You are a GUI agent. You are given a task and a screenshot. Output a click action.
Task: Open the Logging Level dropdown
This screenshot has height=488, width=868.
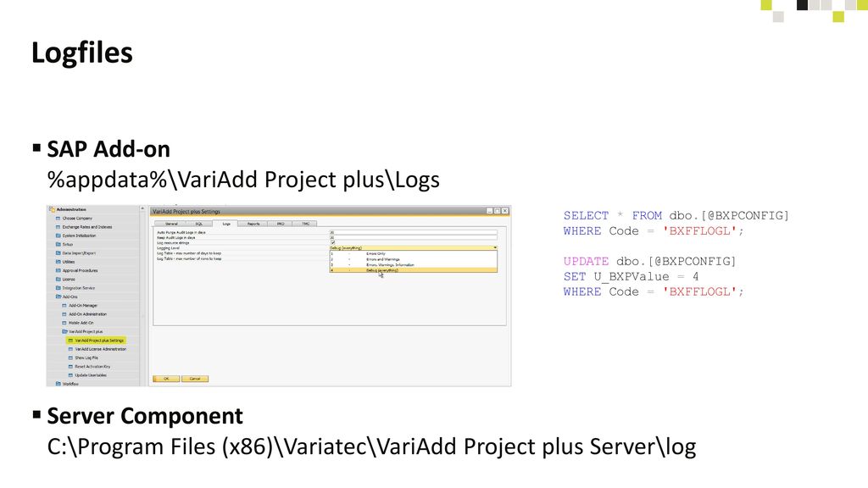pyautogui.click(x=413, y=248)
